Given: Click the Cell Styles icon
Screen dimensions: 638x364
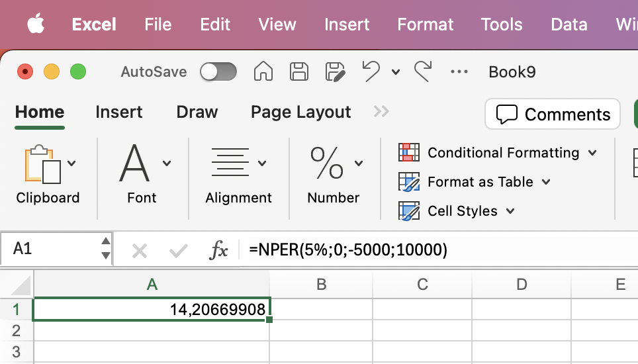Looking at the screenshot, I should [x=409, y=211].
